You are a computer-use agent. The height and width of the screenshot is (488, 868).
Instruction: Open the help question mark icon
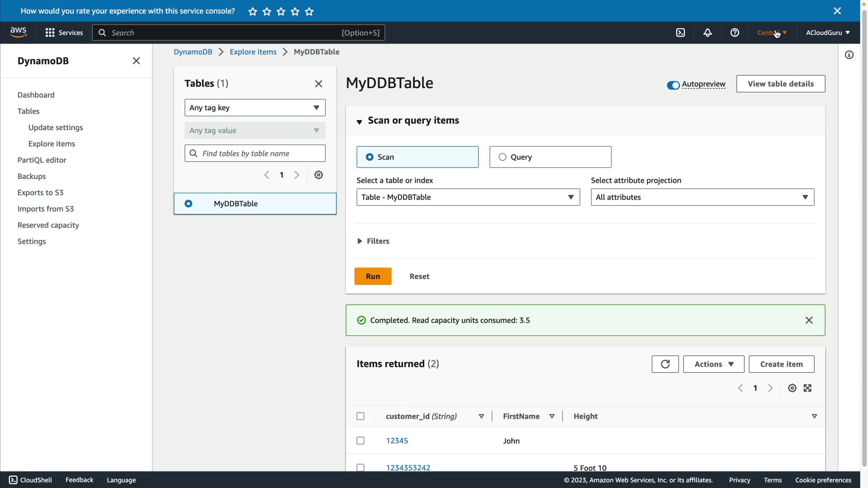coord(735,33)
